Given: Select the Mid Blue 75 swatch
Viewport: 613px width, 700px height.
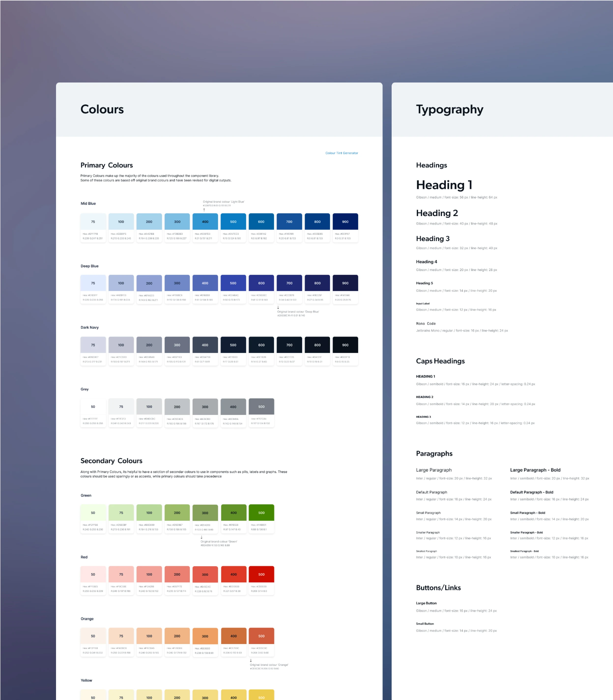Looking at the screenshot, I should [93, 228].
